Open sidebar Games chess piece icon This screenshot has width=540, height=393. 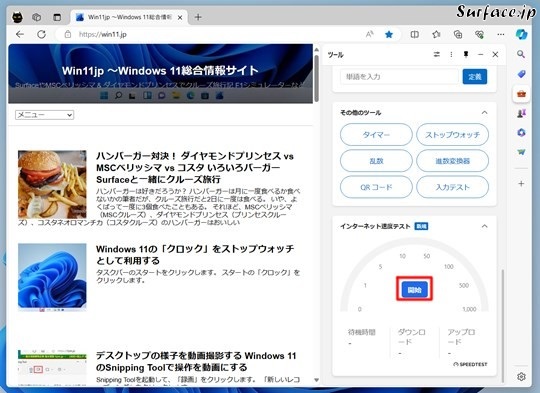[x=521, y=113]
